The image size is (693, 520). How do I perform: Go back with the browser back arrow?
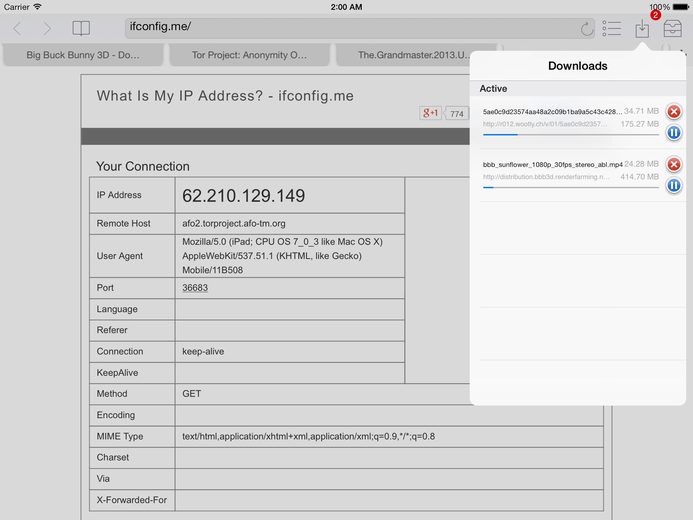(x=17, y=29)
